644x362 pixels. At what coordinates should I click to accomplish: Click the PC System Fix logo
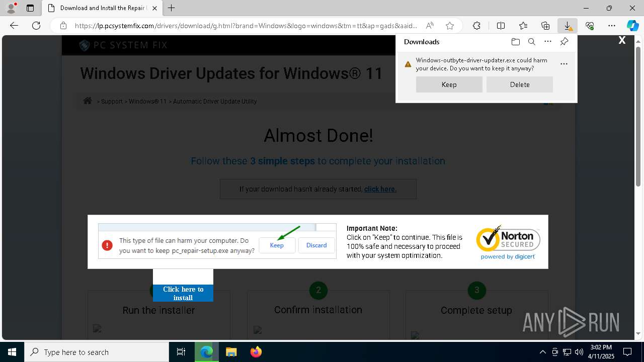tap(123, 45)
